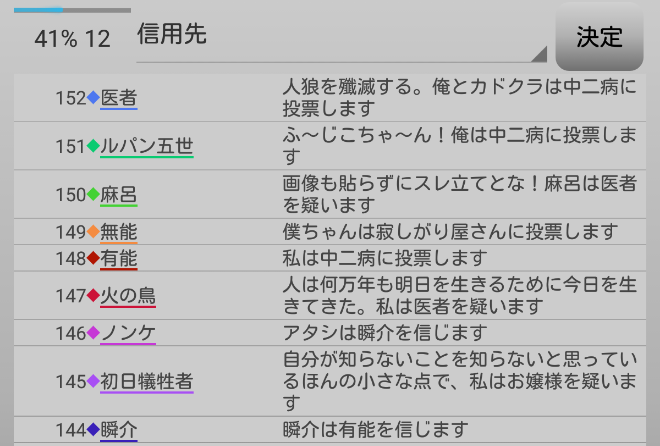Click the green diamond beside 麻呂
Viewport: 660px width, 446px height.
(94, 194)
